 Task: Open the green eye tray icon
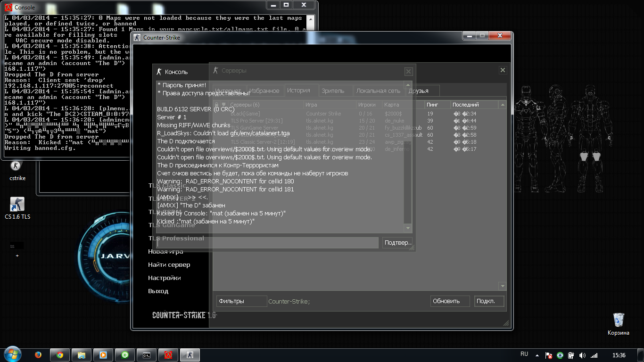click(x=560, y=355)
